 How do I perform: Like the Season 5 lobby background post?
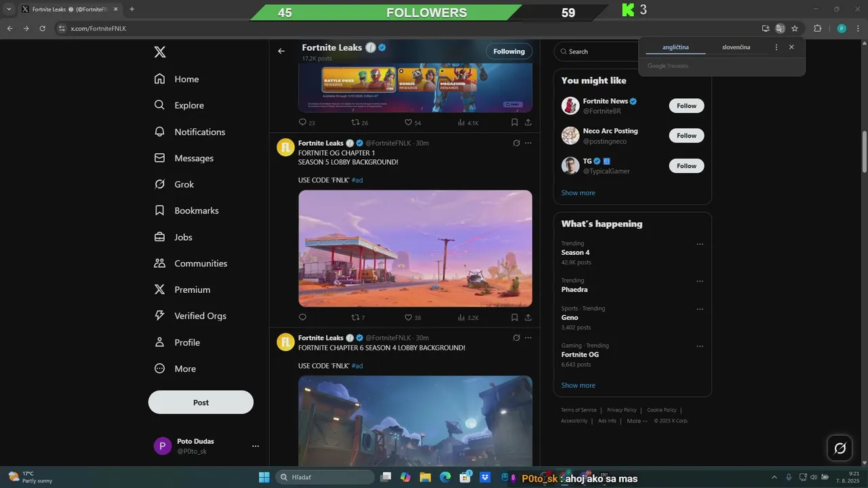coord(412,317)
